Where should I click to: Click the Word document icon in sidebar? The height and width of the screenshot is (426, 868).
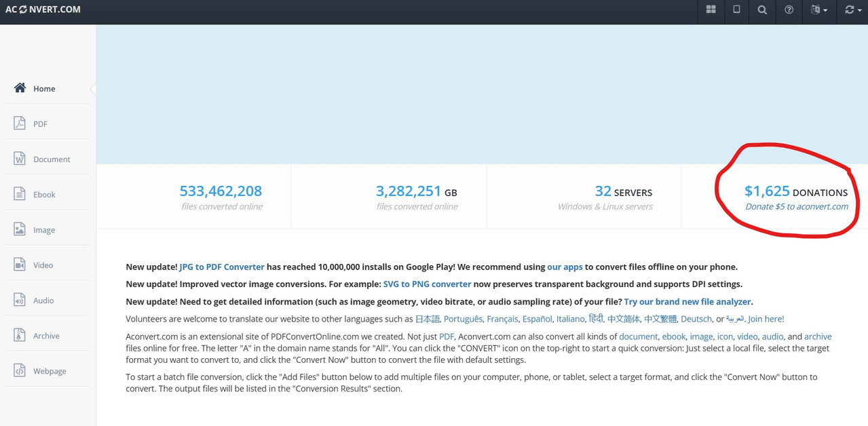point(20,158)
